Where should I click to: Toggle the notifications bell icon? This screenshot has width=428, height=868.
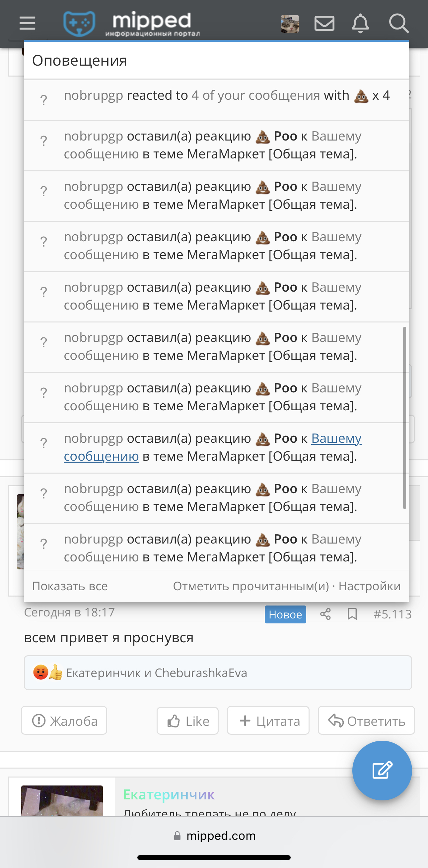(360, 23)
